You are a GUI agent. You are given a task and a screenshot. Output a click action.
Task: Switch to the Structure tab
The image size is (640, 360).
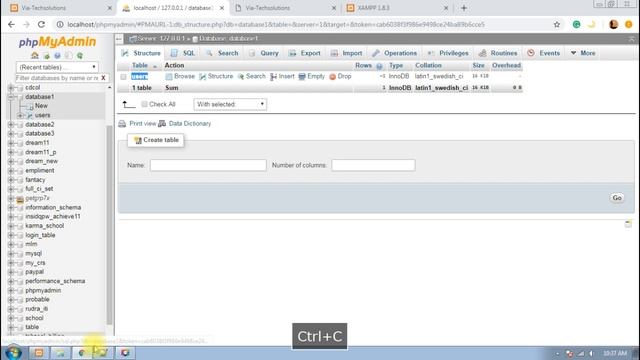141,53
